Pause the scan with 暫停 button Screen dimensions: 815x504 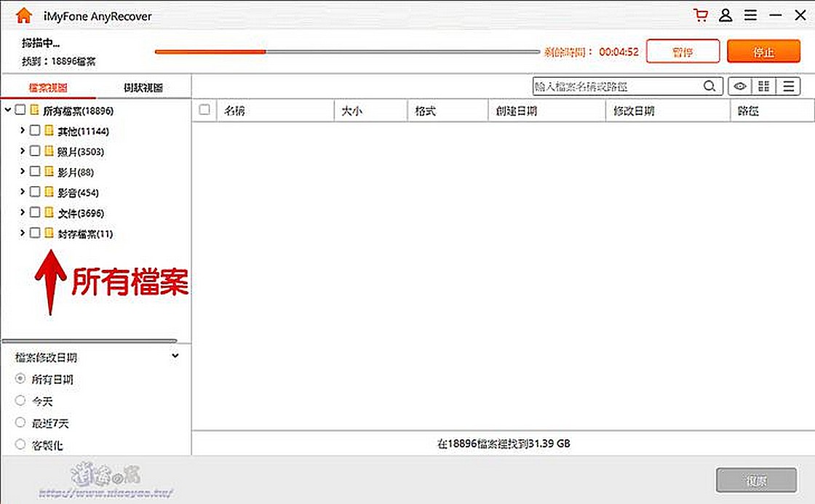683,52
